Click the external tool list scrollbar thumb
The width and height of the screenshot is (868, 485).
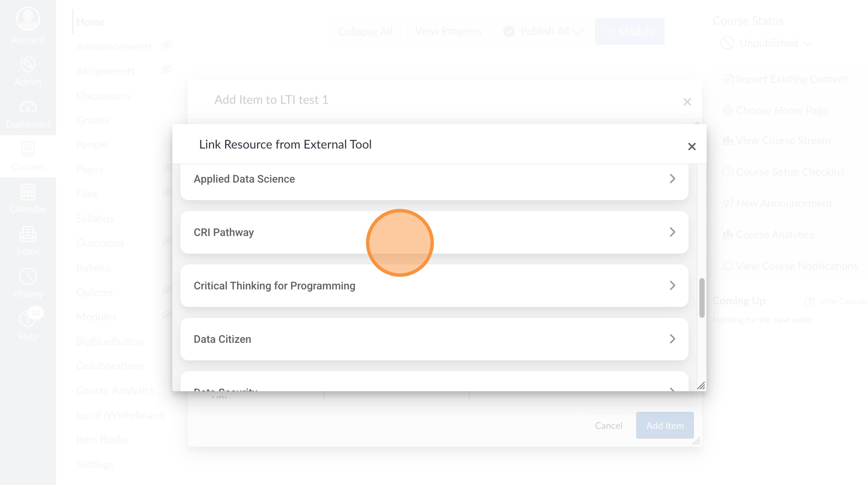pos(702,298)
